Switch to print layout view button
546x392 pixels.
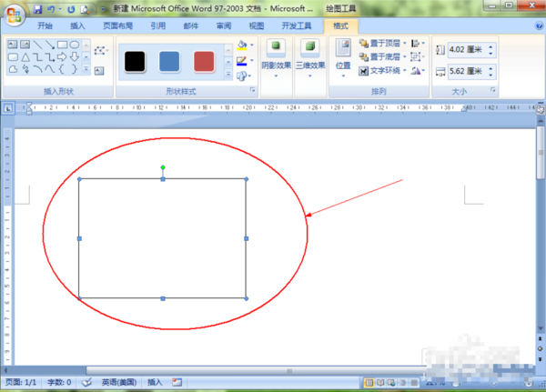click(369, 383)
